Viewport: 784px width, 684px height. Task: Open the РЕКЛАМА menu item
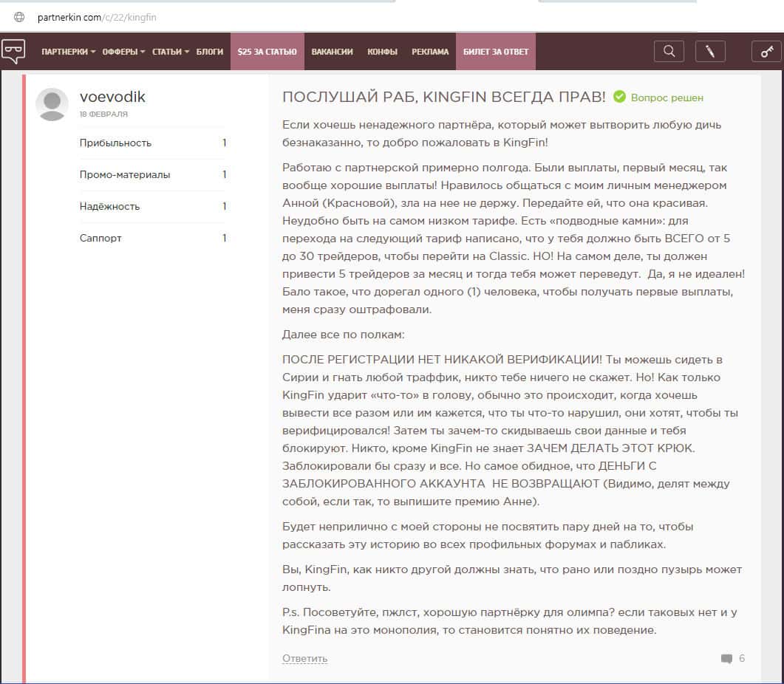[x=430, y=52]
